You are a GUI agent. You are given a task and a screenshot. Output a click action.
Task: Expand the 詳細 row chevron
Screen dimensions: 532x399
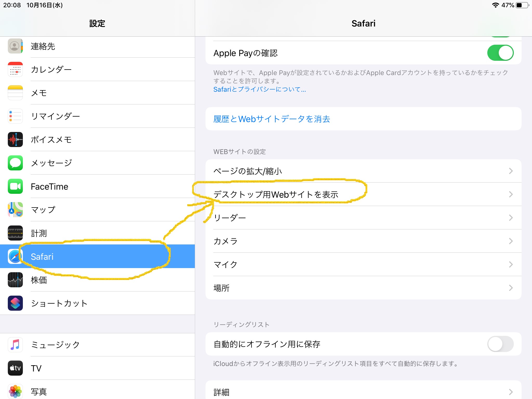pos(511,392)
